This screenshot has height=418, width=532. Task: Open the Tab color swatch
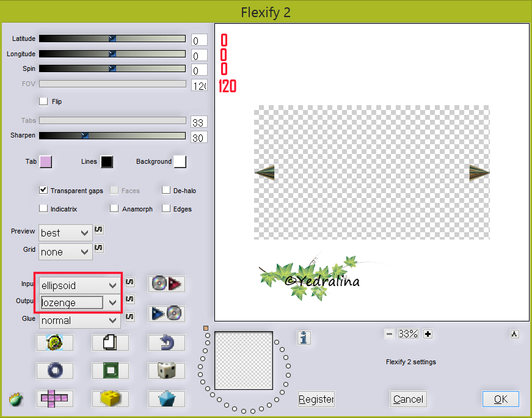point(46,161)
